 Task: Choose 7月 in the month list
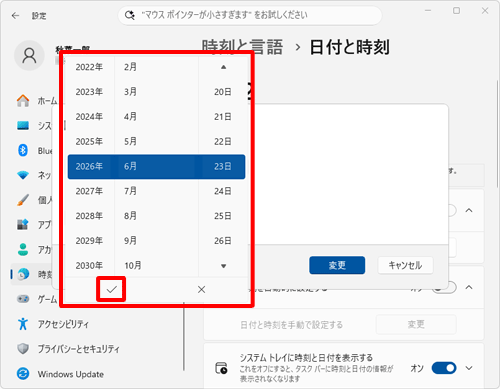(130, 191)
